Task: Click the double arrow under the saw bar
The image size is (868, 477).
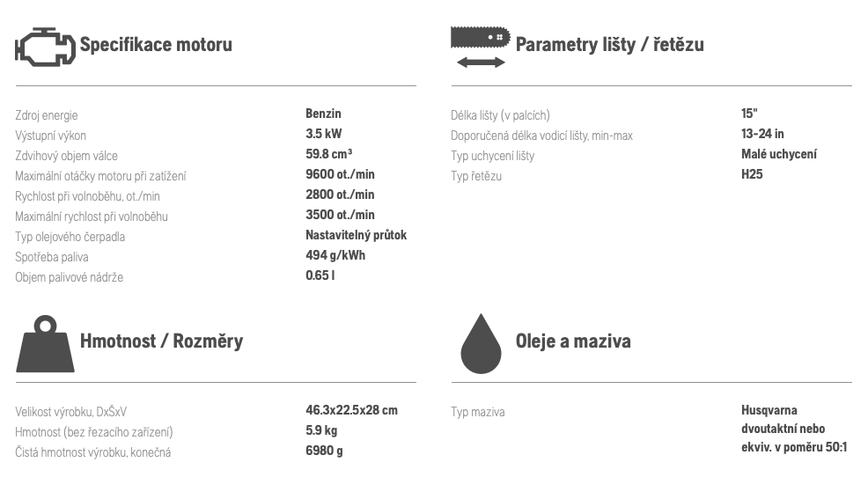Action: 481,62
